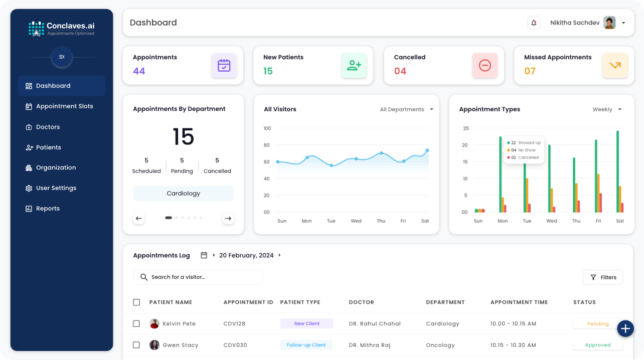Open the calendar picker in Appointments Log
This screenshot has width=644, height=360.
204,255
